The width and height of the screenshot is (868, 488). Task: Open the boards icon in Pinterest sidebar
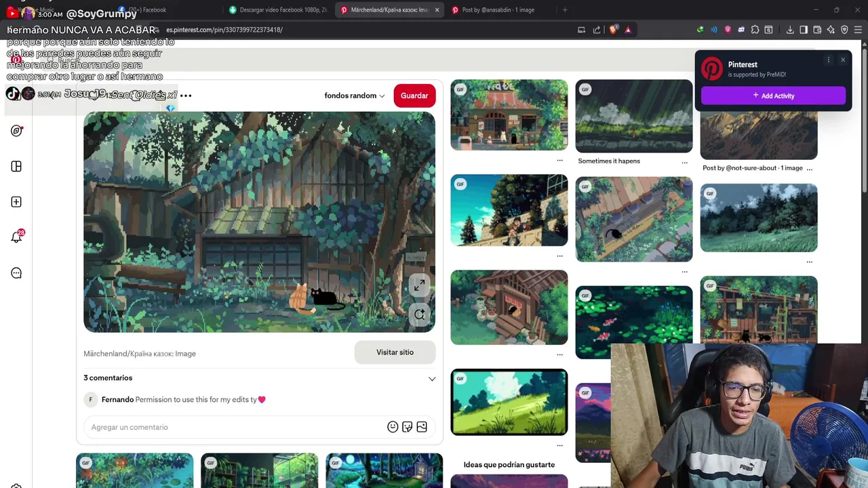coord(16,166)
